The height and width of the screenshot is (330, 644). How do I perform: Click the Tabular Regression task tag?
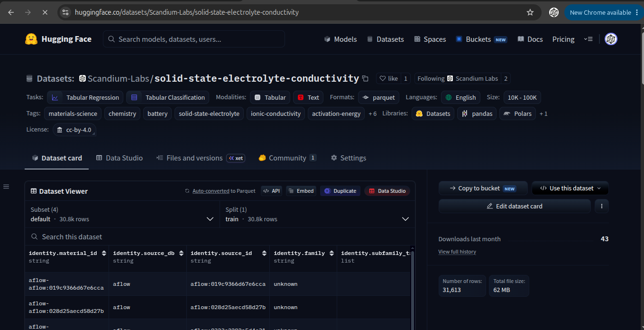tap(85, 97)
